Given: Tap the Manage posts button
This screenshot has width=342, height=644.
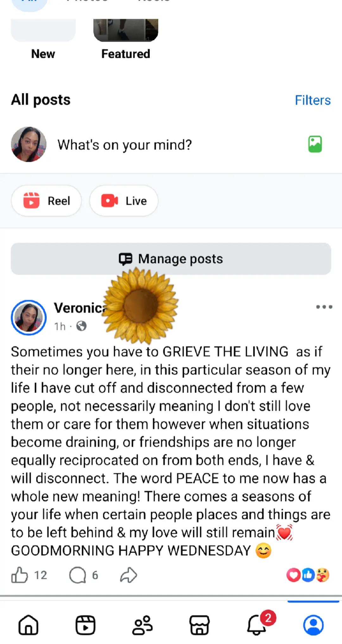Looking at the screenshot, I should coord(171,259).
